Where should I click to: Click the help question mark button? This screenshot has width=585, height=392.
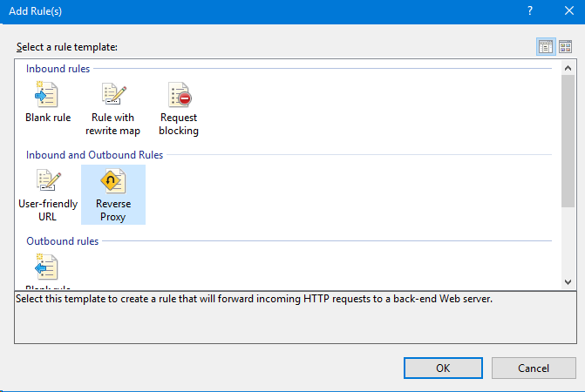pos(530,13)
